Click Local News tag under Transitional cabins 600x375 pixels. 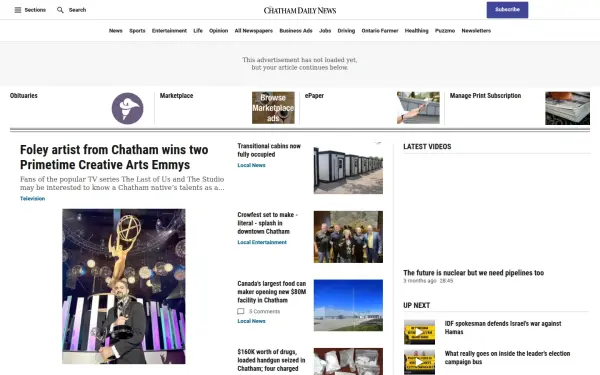251,165
